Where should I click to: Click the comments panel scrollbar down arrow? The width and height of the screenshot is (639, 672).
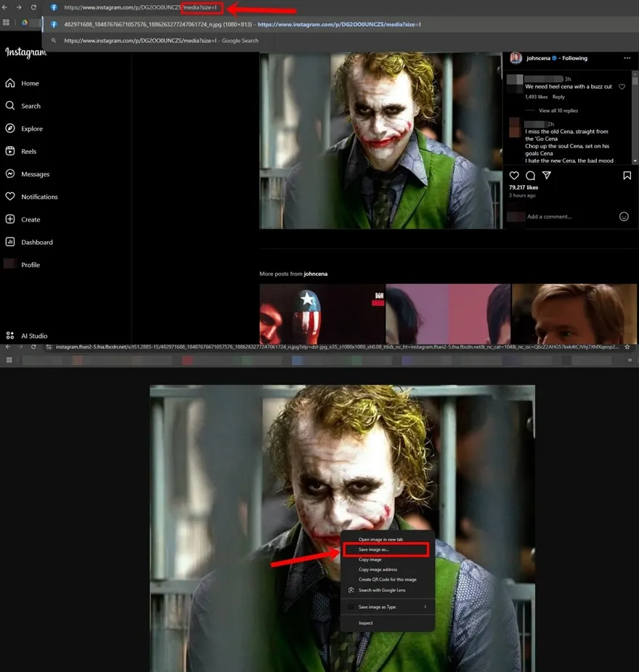click(x=635, y=161)
